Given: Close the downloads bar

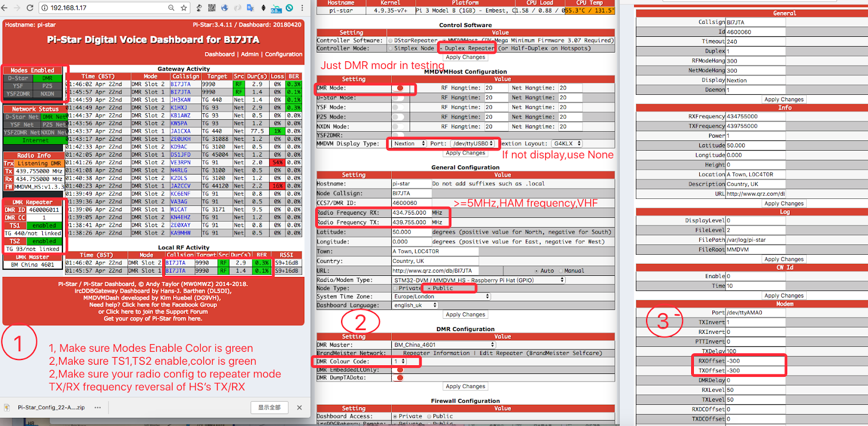Looking at the screenshot, I should (x=299, y=408).
